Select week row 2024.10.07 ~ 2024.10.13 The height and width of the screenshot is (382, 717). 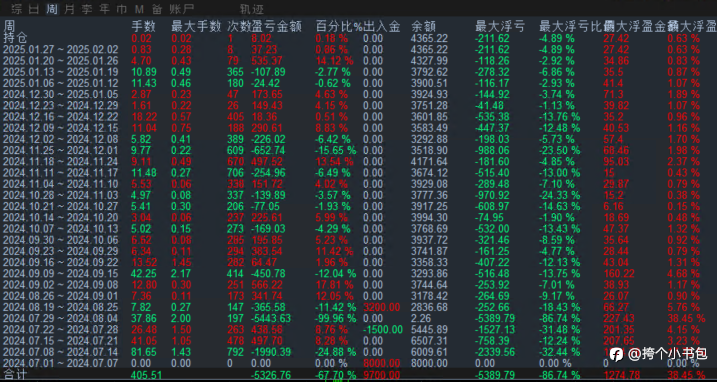(x=60, y=228)
